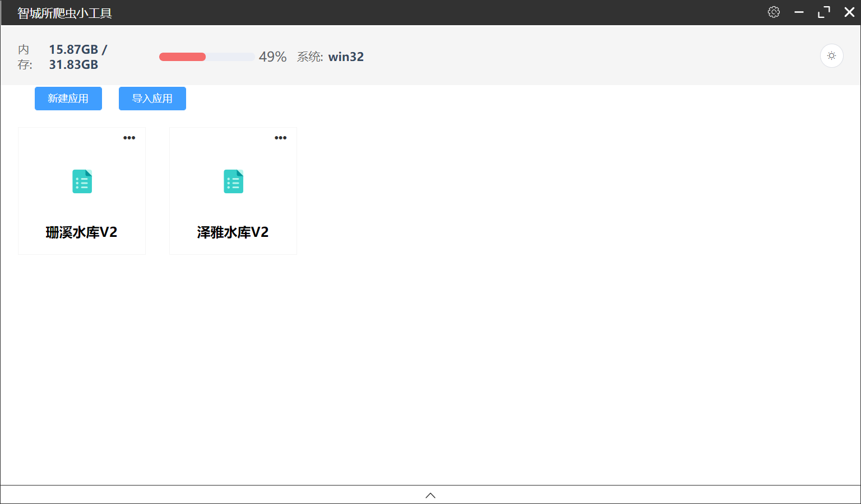This screenshot has width=861, height=504.
Task: Click the 内存 memory usage label
Action: (23, 57)
